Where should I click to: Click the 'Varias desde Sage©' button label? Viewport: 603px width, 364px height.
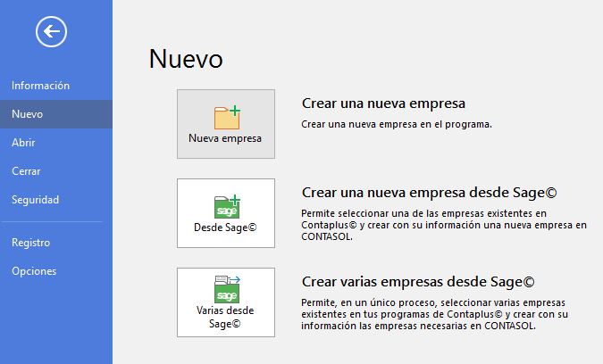click(x=225, y=317)
